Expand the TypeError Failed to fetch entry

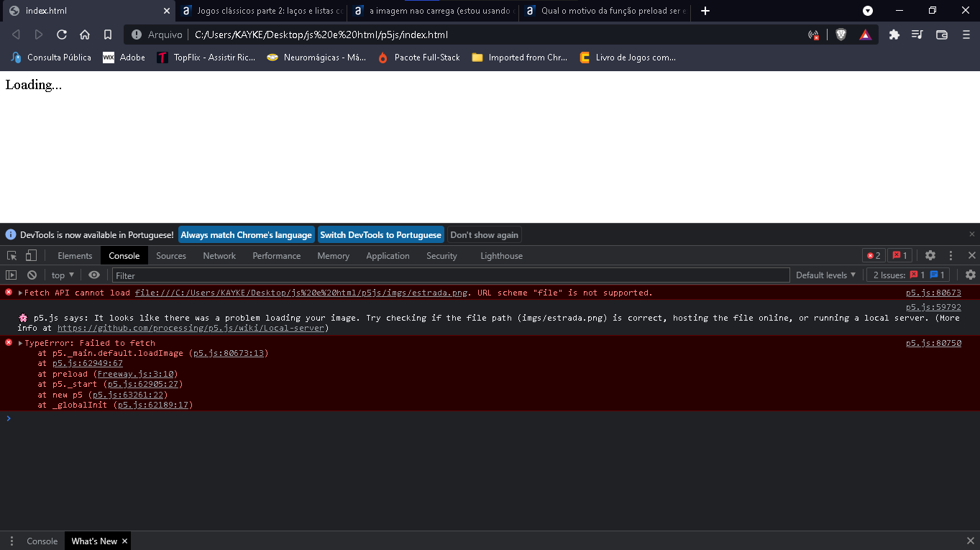pyautogui.click(x=20, y=344)
